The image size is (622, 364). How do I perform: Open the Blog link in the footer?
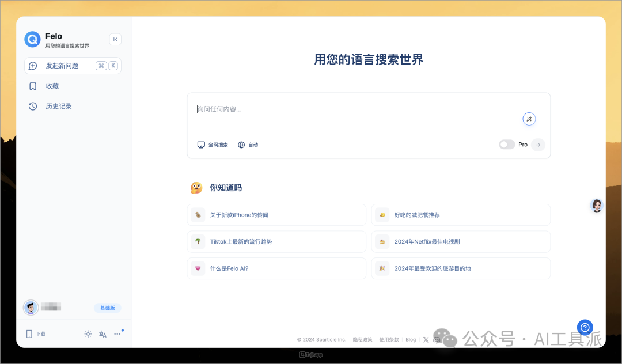pos(411,339)
